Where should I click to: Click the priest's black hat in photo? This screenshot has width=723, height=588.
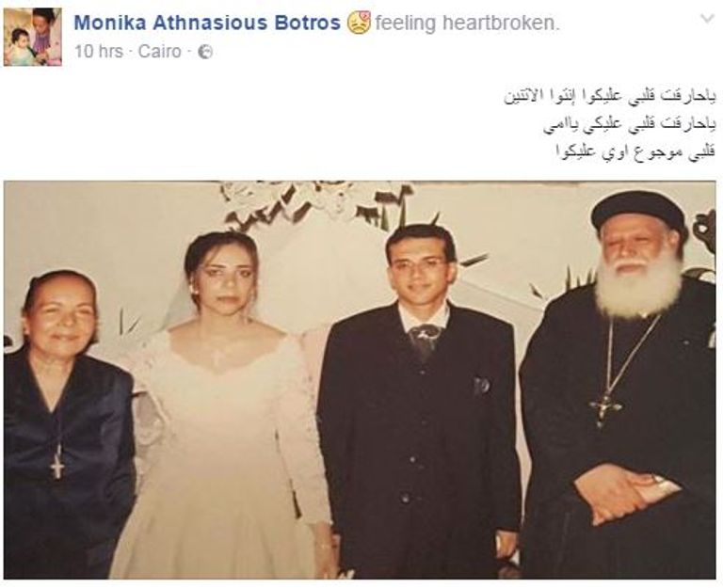coord(639,213)
